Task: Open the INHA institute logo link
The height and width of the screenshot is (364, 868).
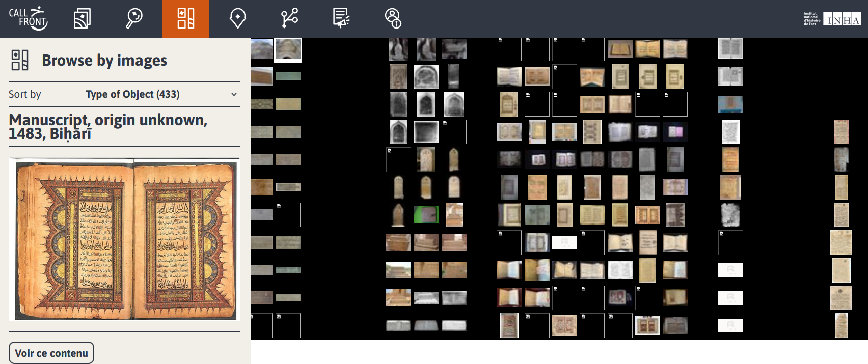Action: (832, 19)
